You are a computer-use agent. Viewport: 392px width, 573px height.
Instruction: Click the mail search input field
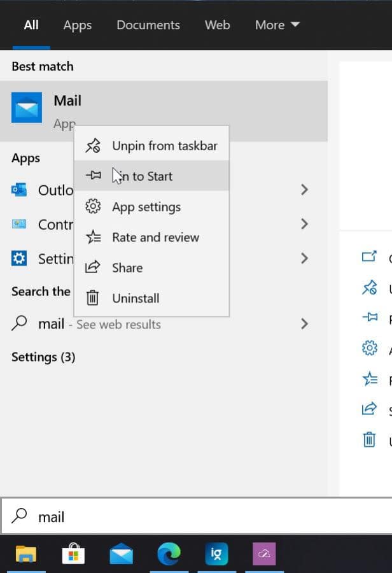click(197, 516)
